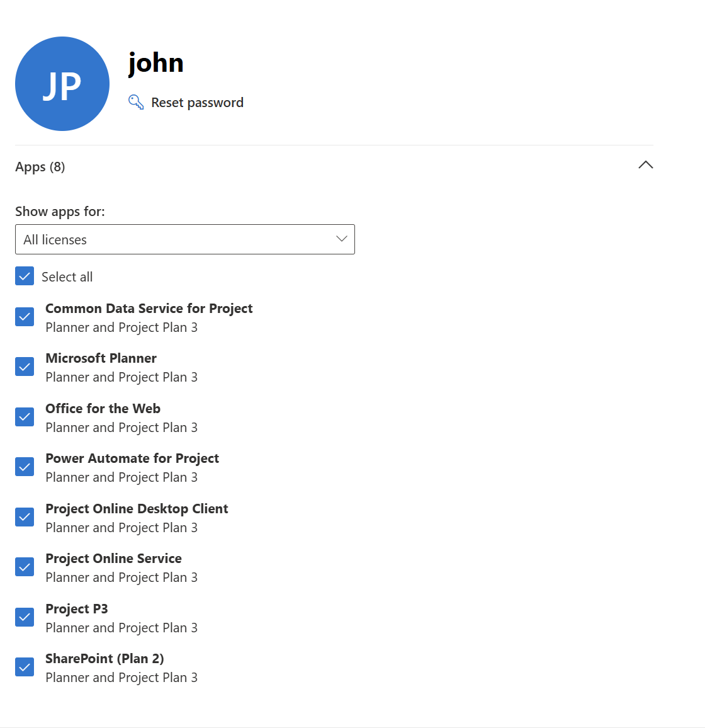
Task: Uncheck Project Online Desktop Client
Action: (x=25, y=517)
